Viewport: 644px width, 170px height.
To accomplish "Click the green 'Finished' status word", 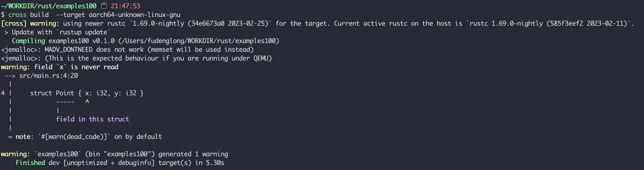I will 30,163.
